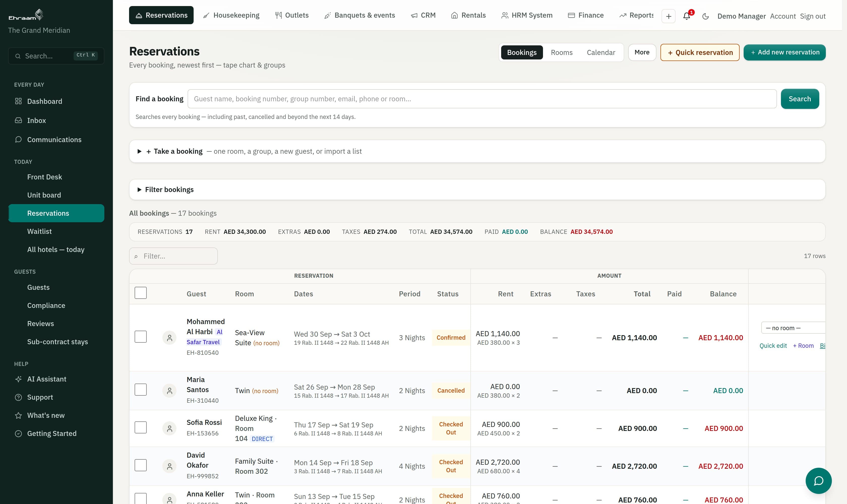The image size is (847, 504).
Task: Click the table Filter input
Action: 173,256
